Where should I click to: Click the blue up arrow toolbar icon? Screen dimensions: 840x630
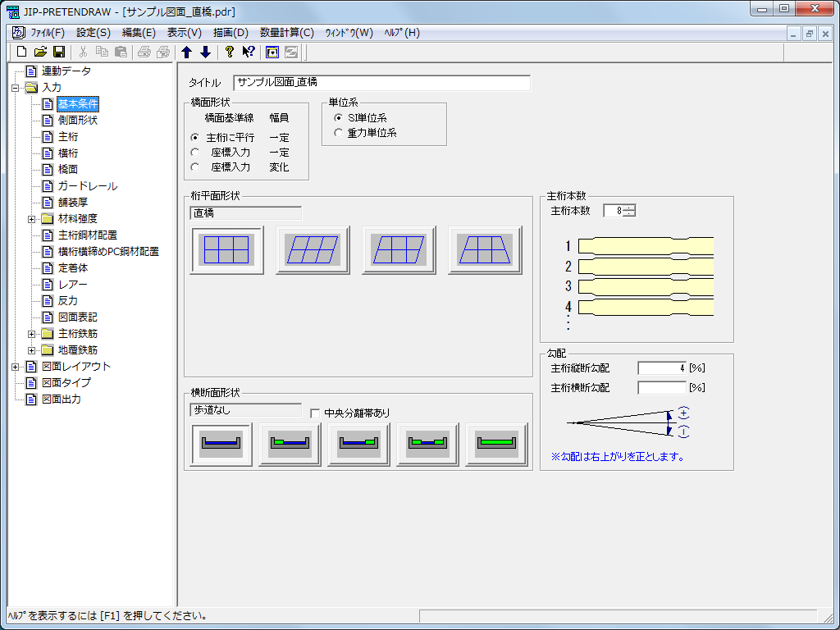point(186,52)
